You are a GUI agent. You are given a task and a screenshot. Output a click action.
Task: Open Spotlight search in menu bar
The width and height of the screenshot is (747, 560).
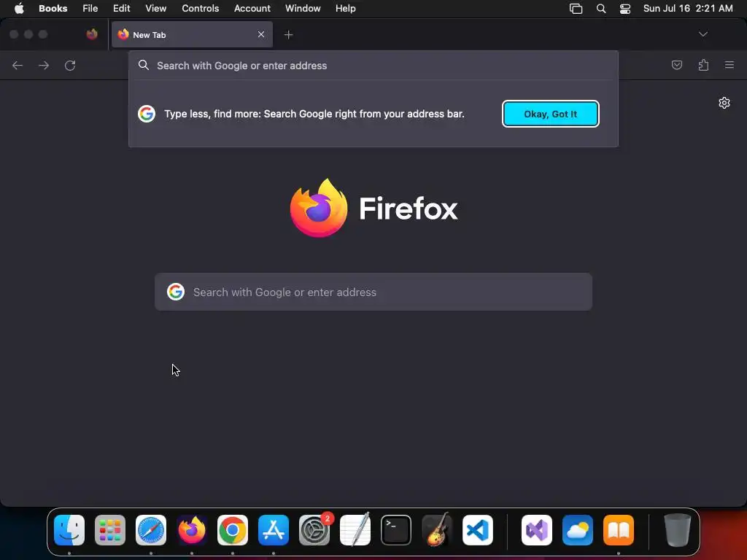point(601,9)
